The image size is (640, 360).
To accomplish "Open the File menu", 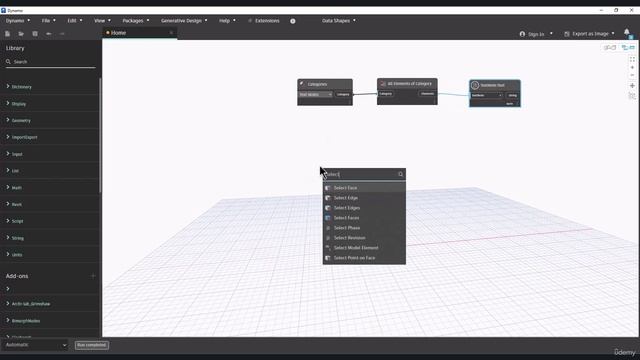I will tap(48, 20).
